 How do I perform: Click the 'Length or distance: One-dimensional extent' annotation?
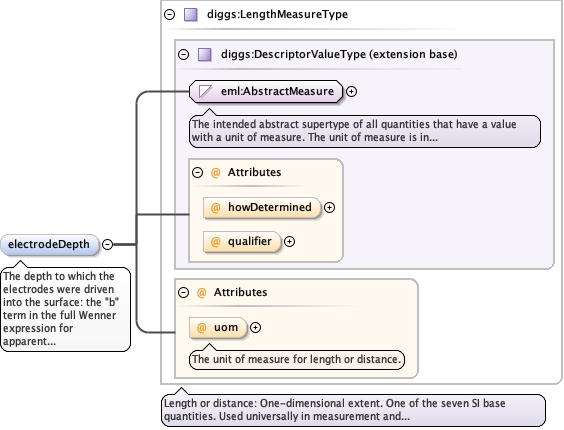[x=353, y=410]
